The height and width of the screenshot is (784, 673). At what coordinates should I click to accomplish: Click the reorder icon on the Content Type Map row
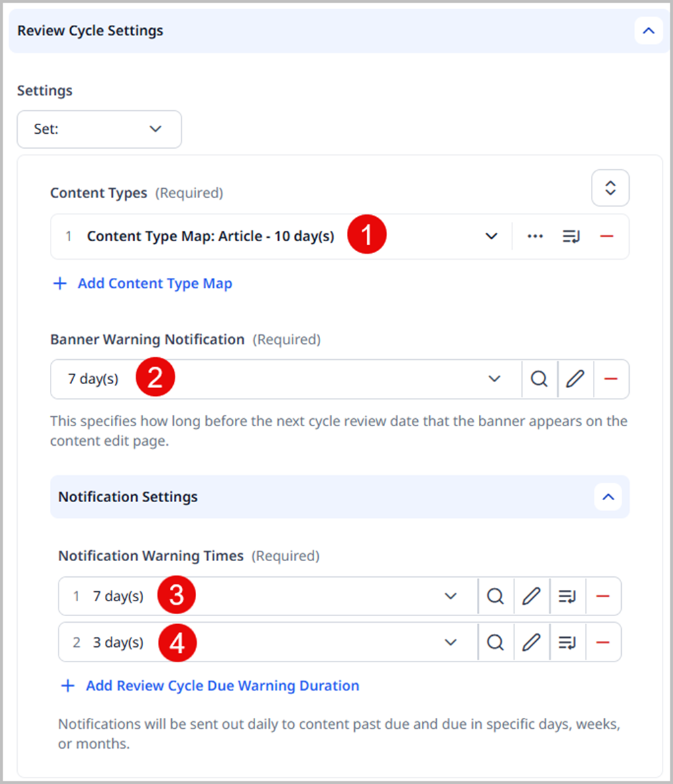[x=571, y=236]
